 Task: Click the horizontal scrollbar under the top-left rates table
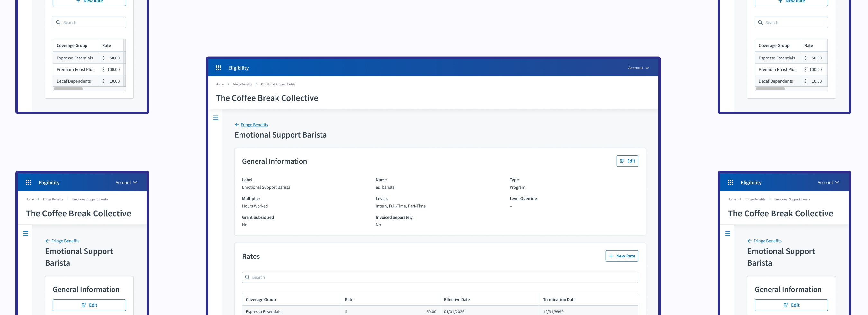point(68,89)
